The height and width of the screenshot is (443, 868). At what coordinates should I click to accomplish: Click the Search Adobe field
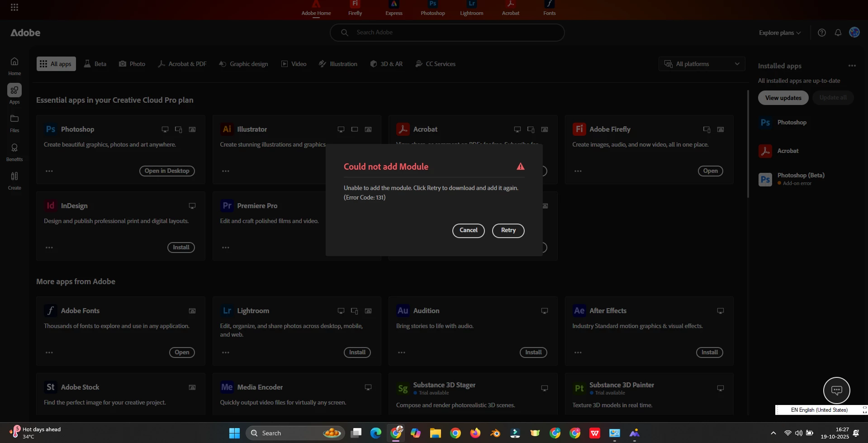447,33
